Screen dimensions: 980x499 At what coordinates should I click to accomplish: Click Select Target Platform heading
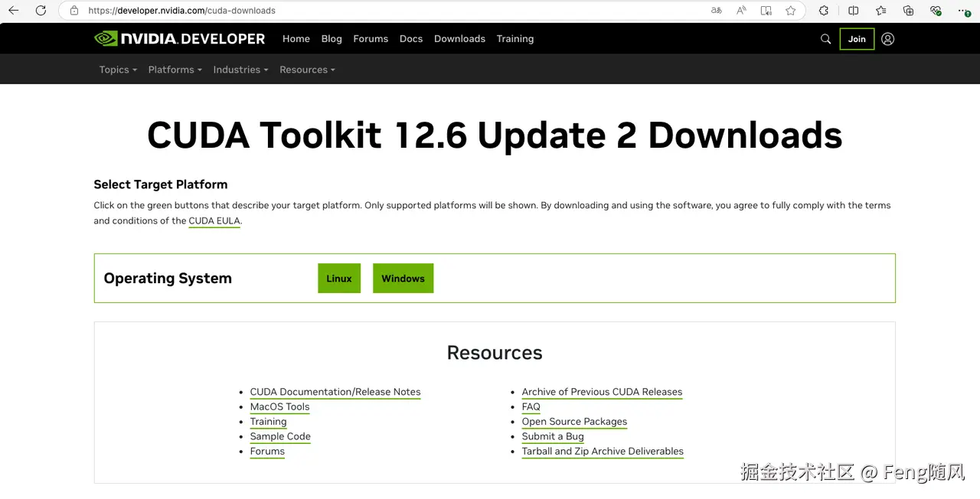tap(161, 184)
